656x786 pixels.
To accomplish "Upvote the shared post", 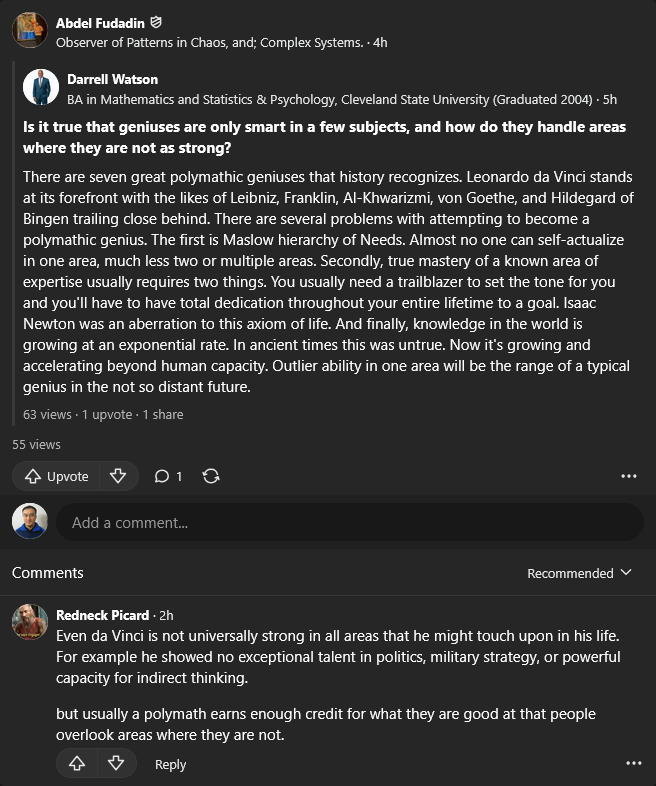I will 56,476.
